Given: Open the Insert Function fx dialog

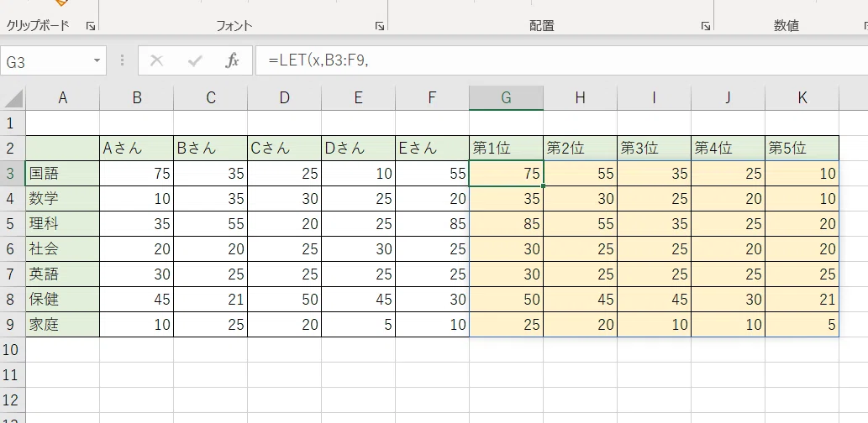Looking at the screenshot, I should (x=233, y=60).
